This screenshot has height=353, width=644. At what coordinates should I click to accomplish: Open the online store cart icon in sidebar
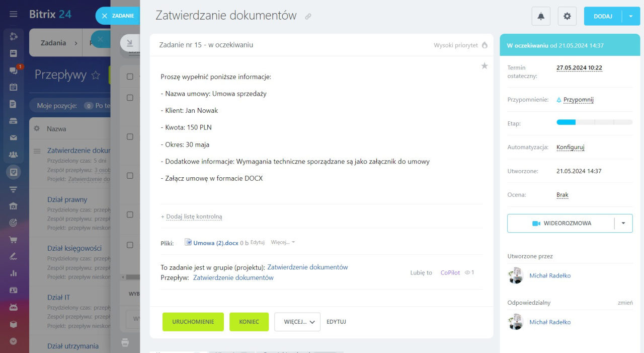tap(14, 239)
